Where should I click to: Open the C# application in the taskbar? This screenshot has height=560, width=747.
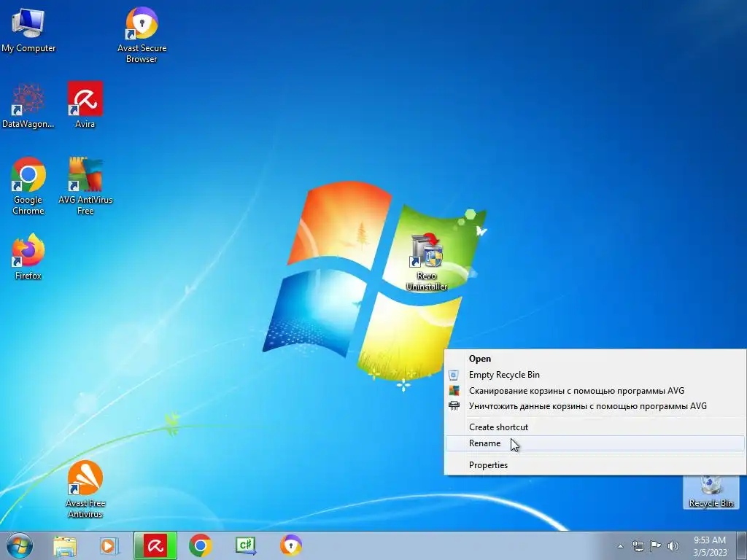[x=246, y=545]
